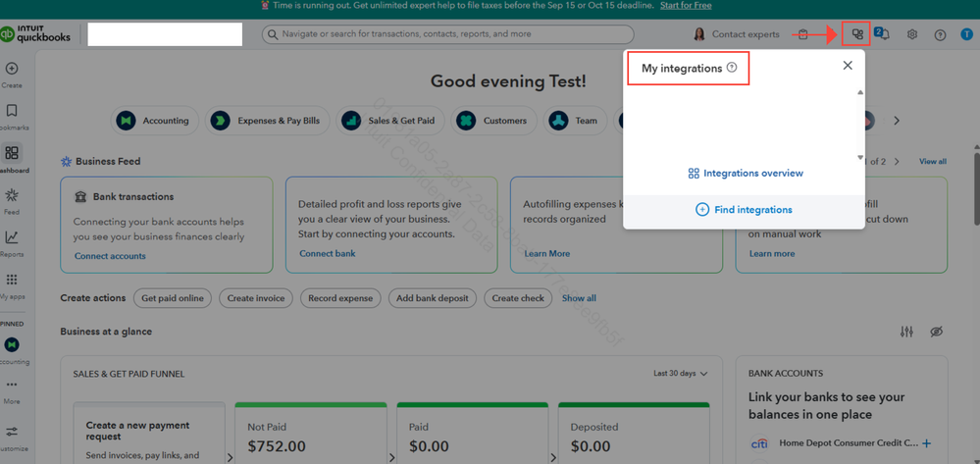Click the Paid $0.00 amount
The width and height of the screenshot is (980, 464).
tap(431, 446)
